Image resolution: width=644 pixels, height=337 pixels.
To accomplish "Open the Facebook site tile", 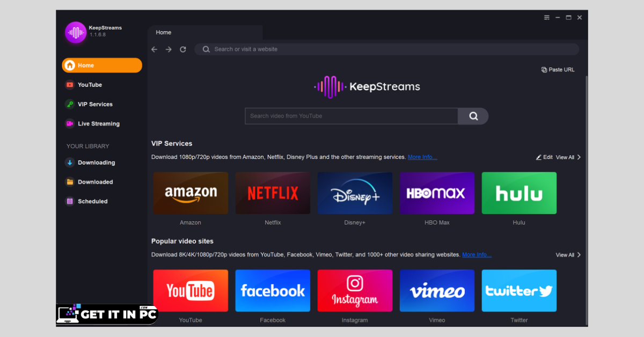I will click(x=273, y=291).
